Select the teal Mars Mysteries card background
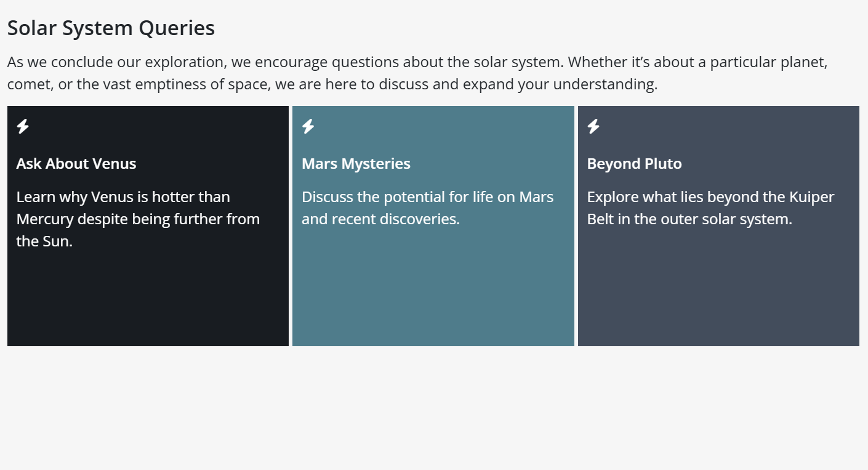This screenshot has width=868, height=470. (x=433, y=296)
